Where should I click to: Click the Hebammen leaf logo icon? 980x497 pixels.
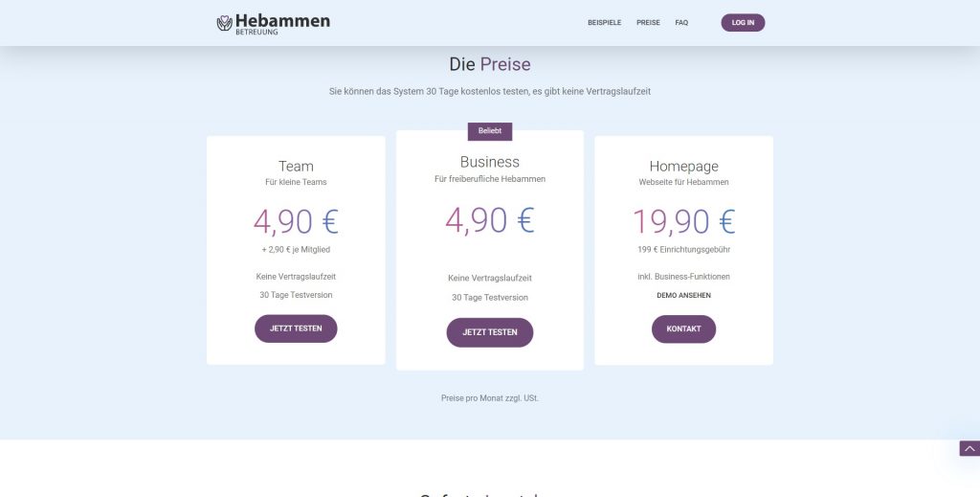pyautogui.click(x=225, y=23)
